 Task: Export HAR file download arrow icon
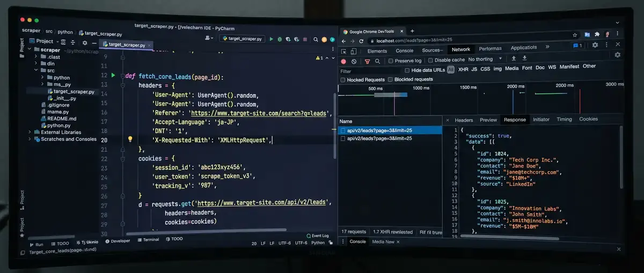pyautogui.click(x=524, y=58)
